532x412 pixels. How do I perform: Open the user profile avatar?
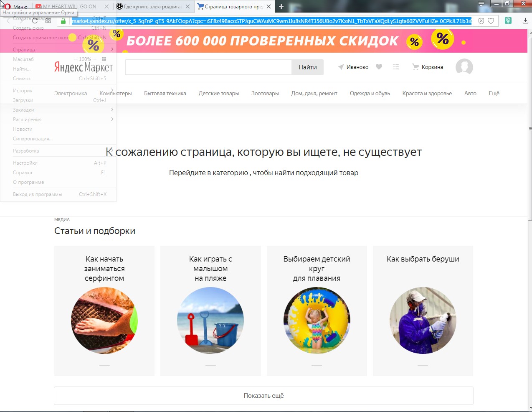pos(464,67)
